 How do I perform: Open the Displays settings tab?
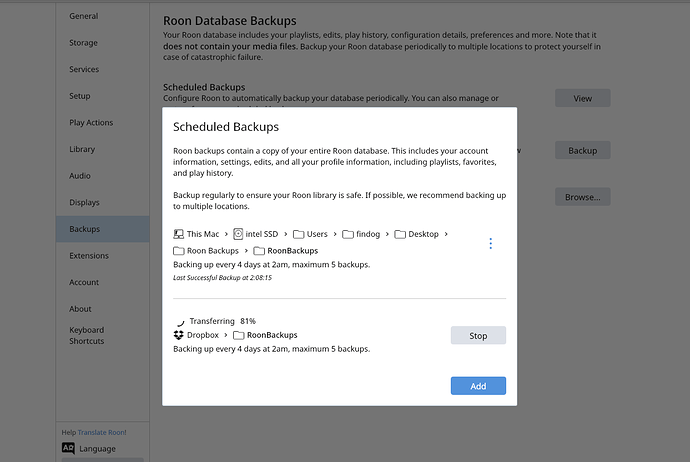click(x=103, y=202)
